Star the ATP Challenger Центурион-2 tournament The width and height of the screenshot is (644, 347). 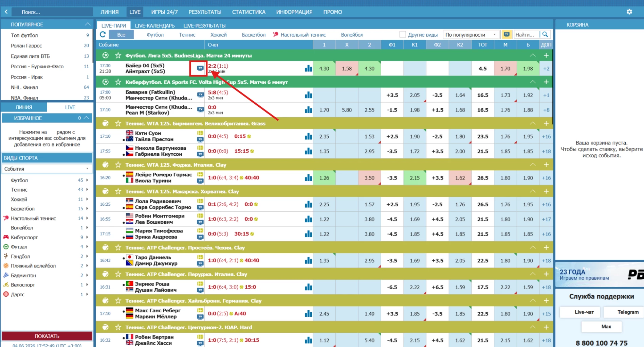pyautogui.click(x=118, y=327)
